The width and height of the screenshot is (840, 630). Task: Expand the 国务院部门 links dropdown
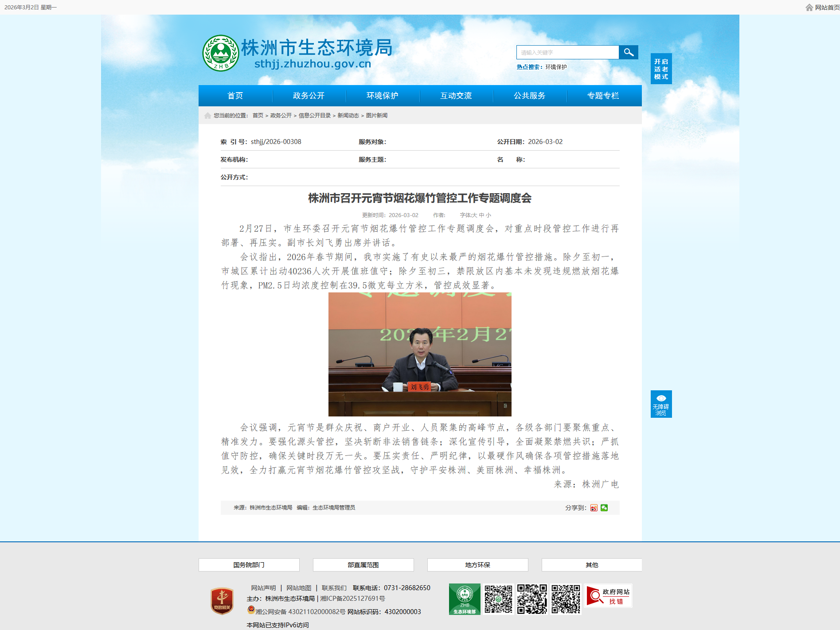(x=249, y=565)
